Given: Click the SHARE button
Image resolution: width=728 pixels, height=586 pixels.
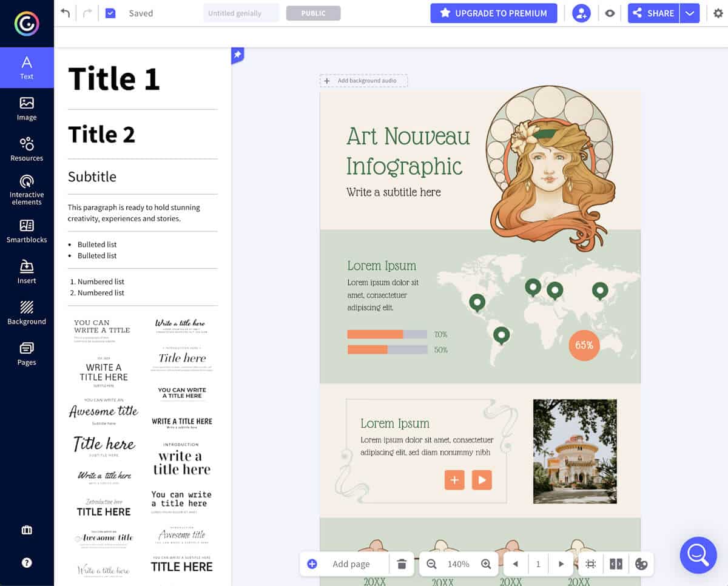Looking at the screenshot, I should [653, 13].
